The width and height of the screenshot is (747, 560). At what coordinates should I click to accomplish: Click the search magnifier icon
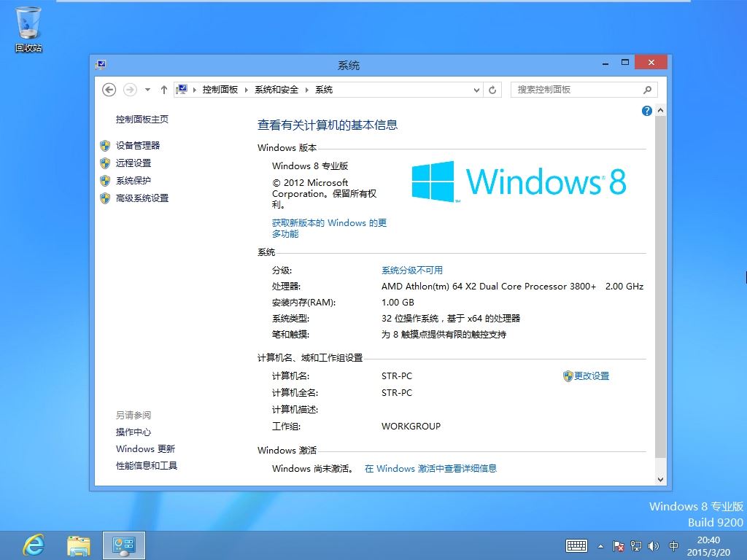pos(648,90)
